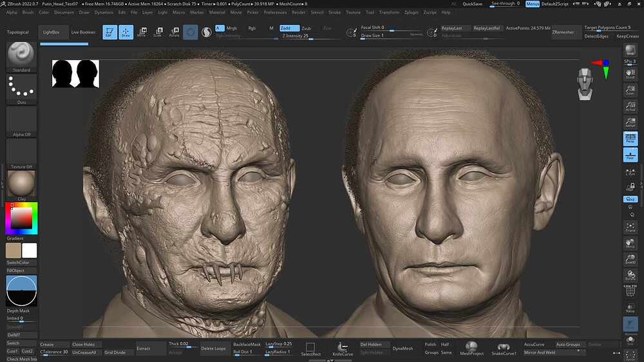Toggle the Floor grid button
Screen dimensions: 644x362
(x=630, y=155)
